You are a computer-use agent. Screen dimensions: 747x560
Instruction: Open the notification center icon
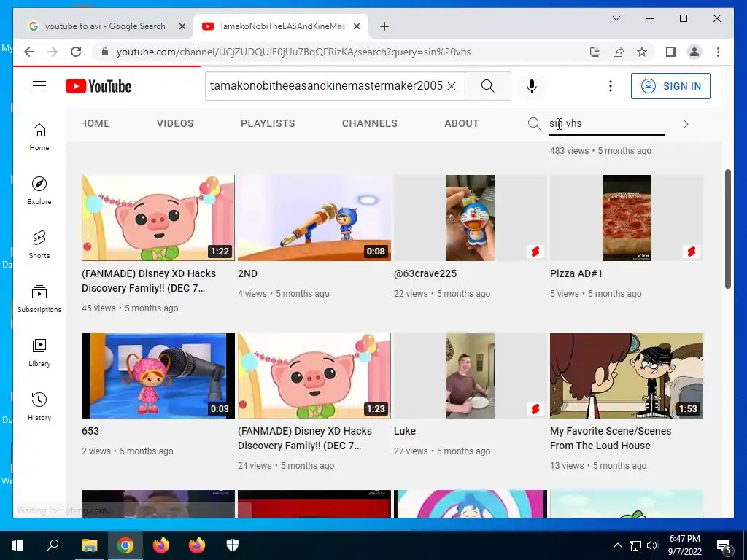pos(724,545)
